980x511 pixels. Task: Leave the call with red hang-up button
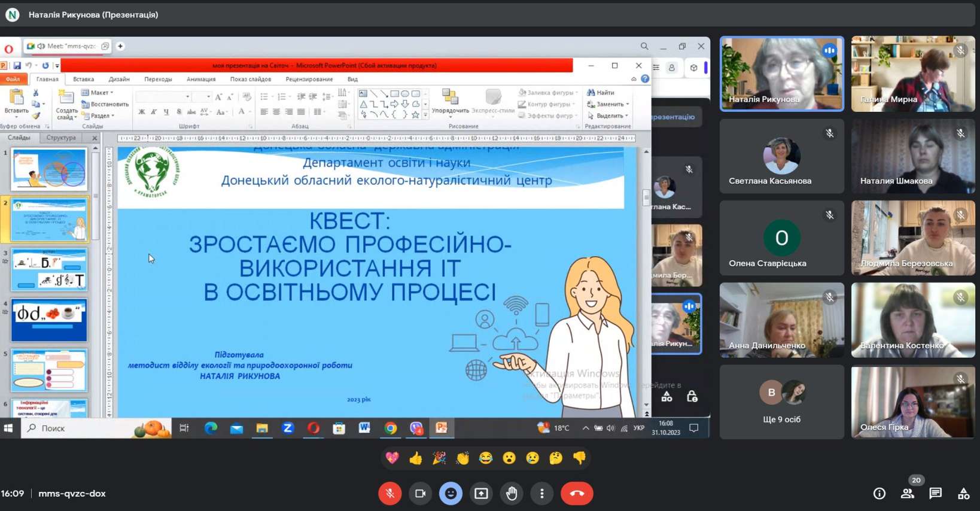pos(577,494)
